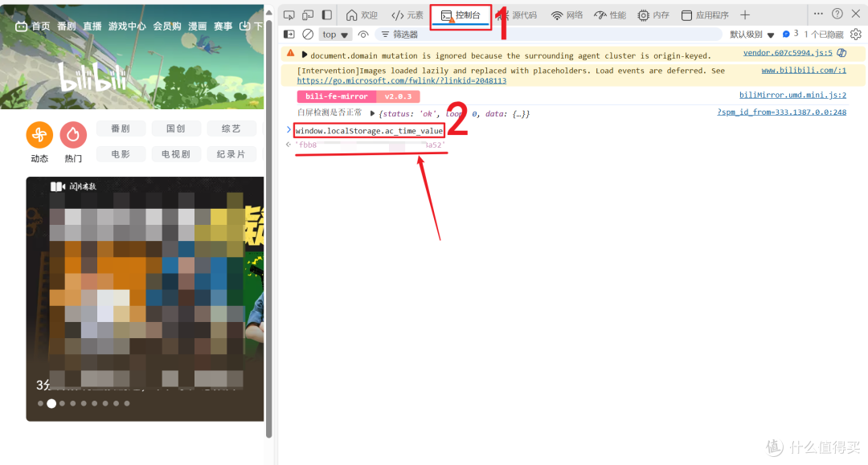The image size is (868, 465).
Task: Click the warning triangle icon on the first message
Action: tap(291, 54)
